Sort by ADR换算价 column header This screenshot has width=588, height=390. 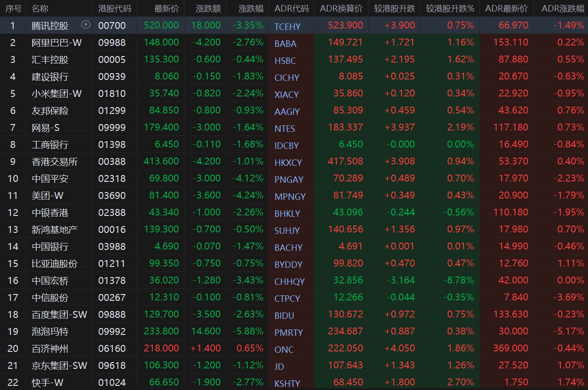click(x=341, y=8)
